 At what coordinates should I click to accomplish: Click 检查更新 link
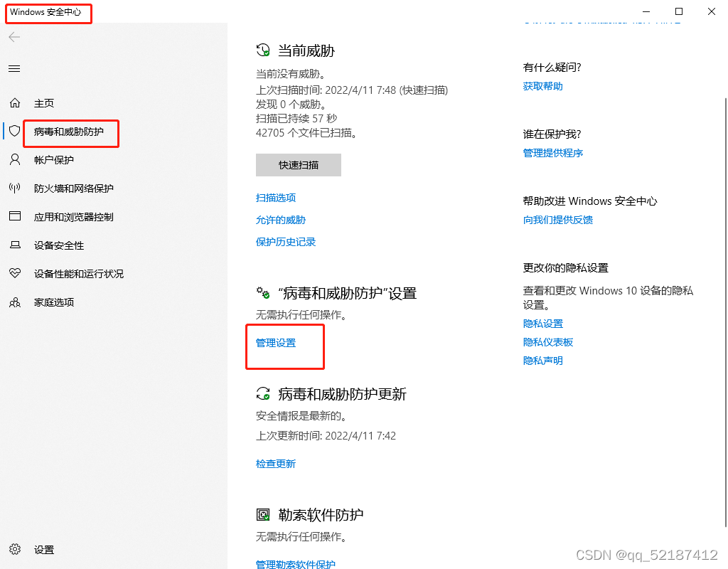(x=276, y=464)
